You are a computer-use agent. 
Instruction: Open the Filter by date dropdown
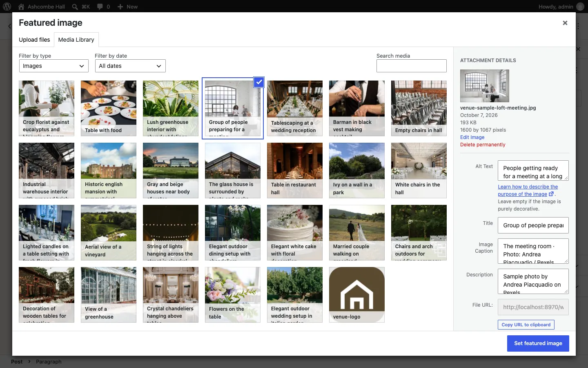(130, 66)
